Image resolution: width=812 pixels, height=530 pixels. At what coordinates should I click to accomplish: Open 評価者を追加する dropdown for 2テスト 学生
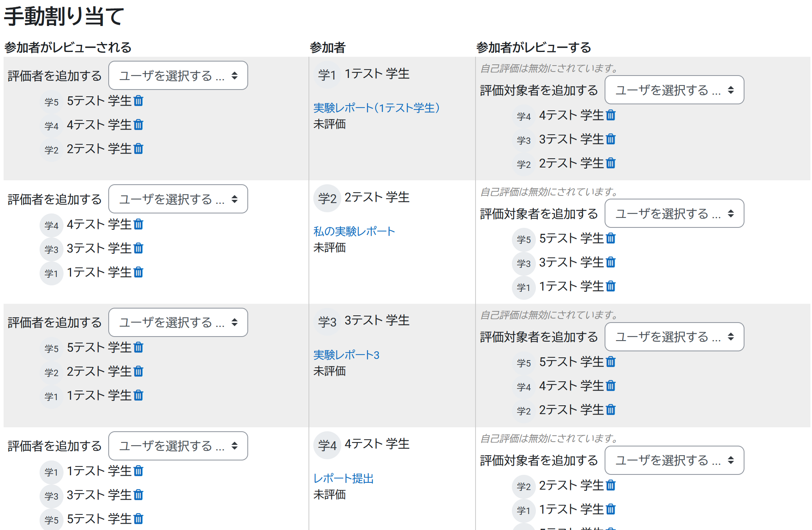178,199
